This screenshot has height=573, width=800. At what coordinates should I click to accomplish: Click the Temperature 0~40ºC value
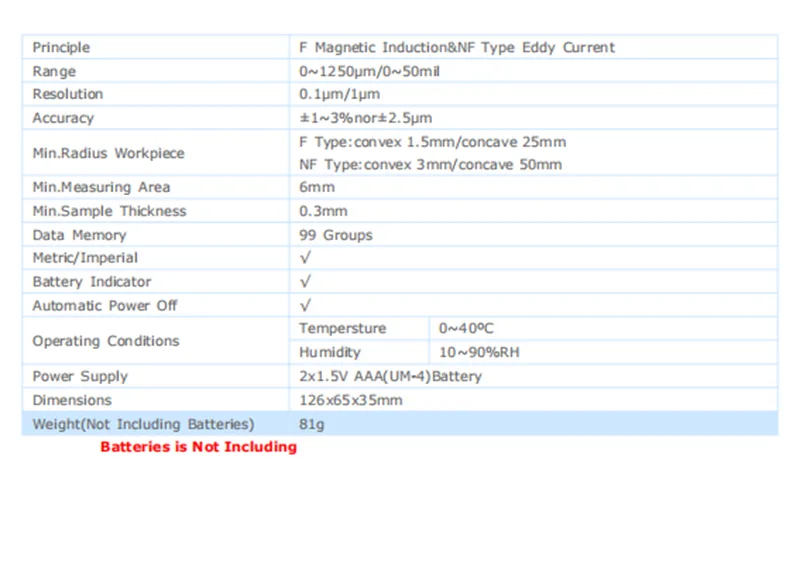click(x=466, y=328)
